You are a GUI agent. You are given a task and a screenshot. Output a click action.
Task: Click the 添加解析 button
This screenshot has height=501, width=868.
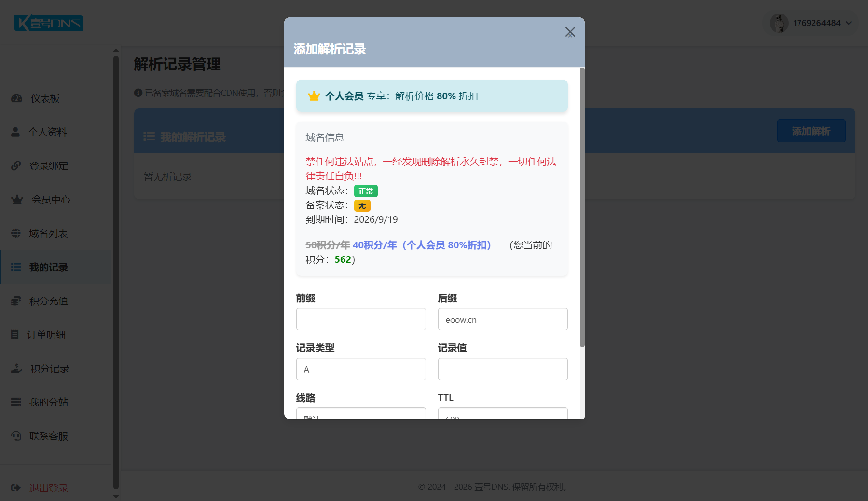point(811,131)
